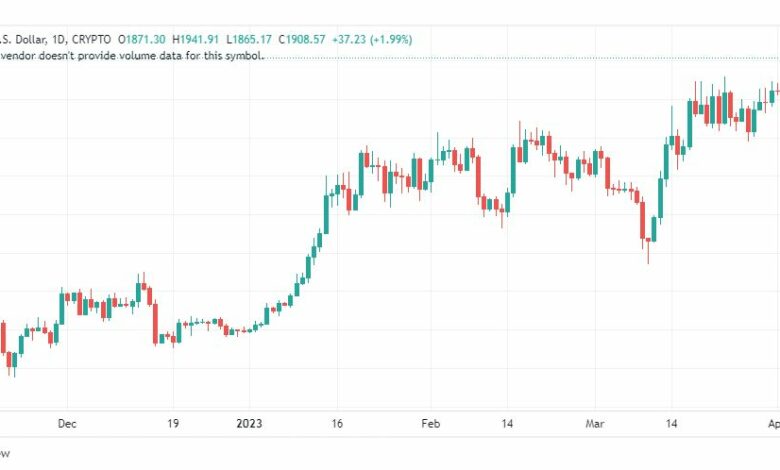Screen dimensions: 780x470
Task: Click the 14 label between Feb and Mar
Action: click(507, 424)
